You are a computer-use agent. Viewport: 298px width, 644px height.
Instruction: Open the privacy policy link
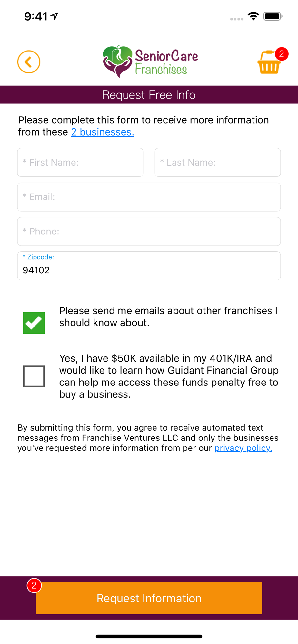coord(243,448)
